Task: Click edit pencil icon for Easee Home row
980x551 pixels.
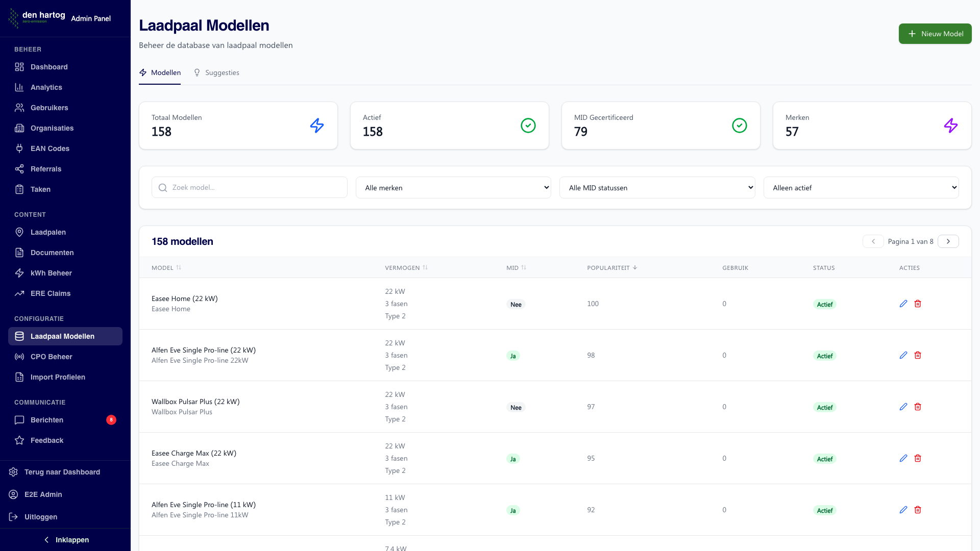Action: click(x=903, y=304)
